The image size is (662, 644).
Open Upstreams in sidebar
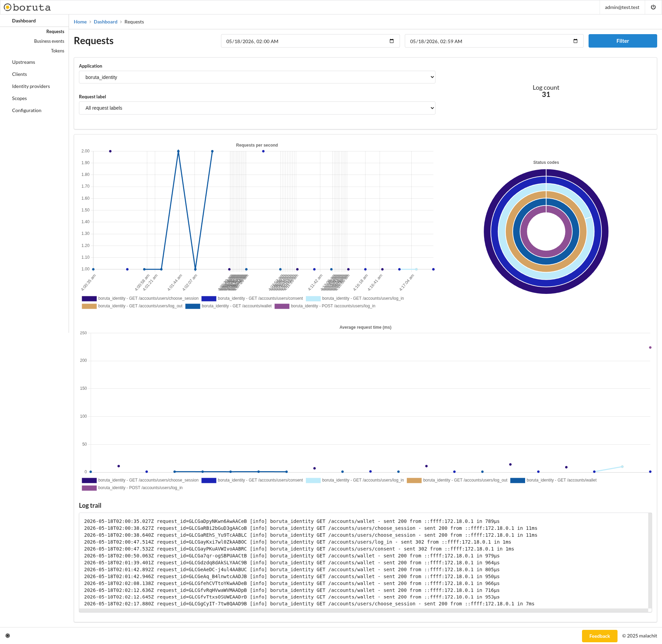pyautogui.click(x=23, y=62)
